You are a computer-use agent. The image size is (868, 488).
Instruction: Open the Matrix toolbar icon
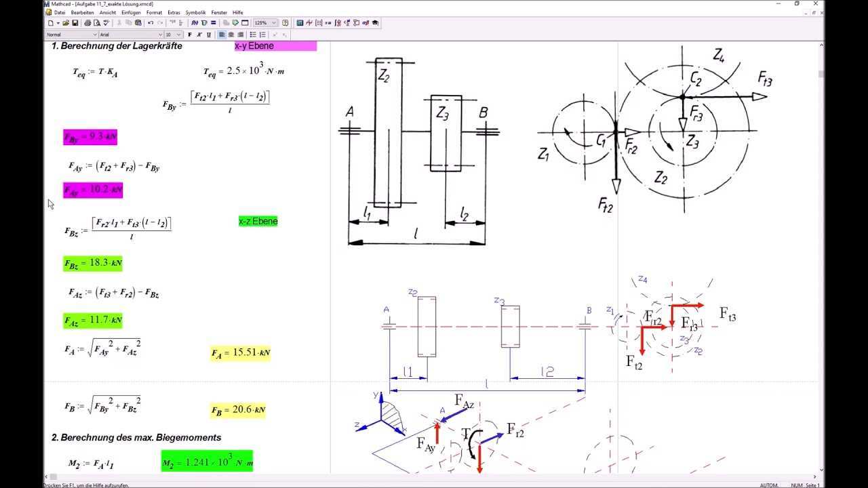319,22
